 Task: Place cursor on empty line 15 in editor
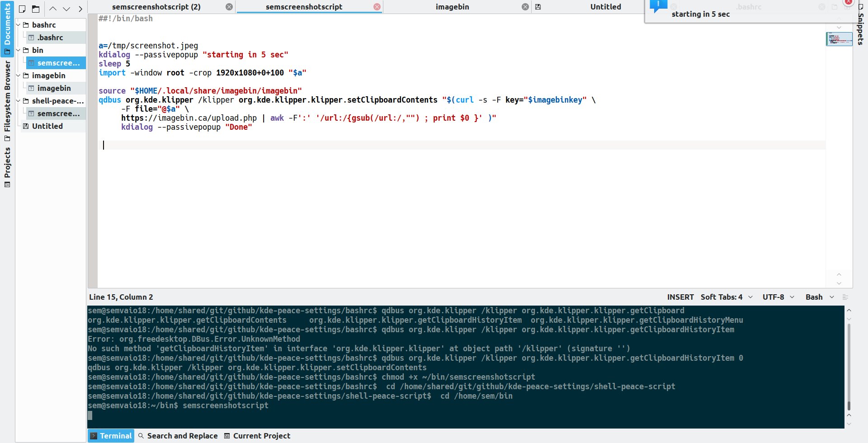coord(461,145)
